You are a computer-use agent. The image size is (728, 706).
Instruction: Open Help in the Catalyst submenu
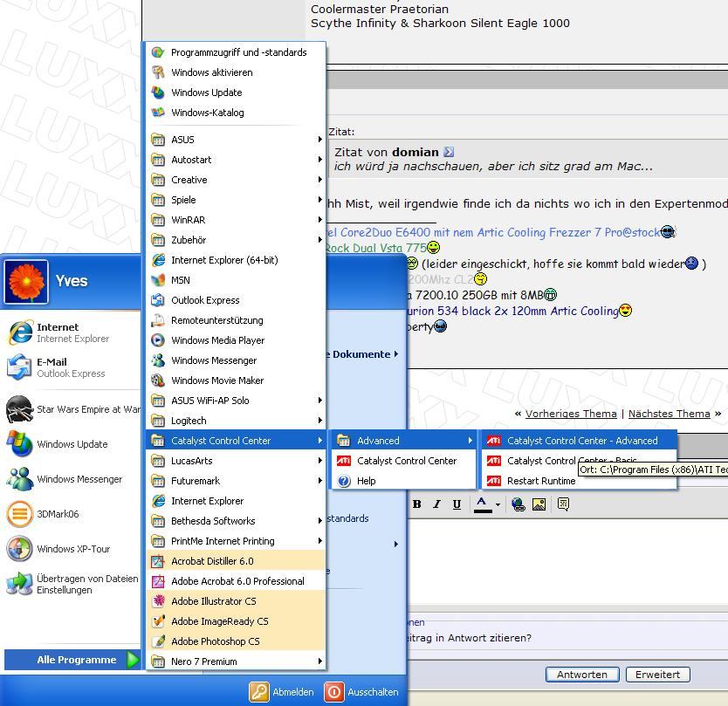click(x=403, y=481)
